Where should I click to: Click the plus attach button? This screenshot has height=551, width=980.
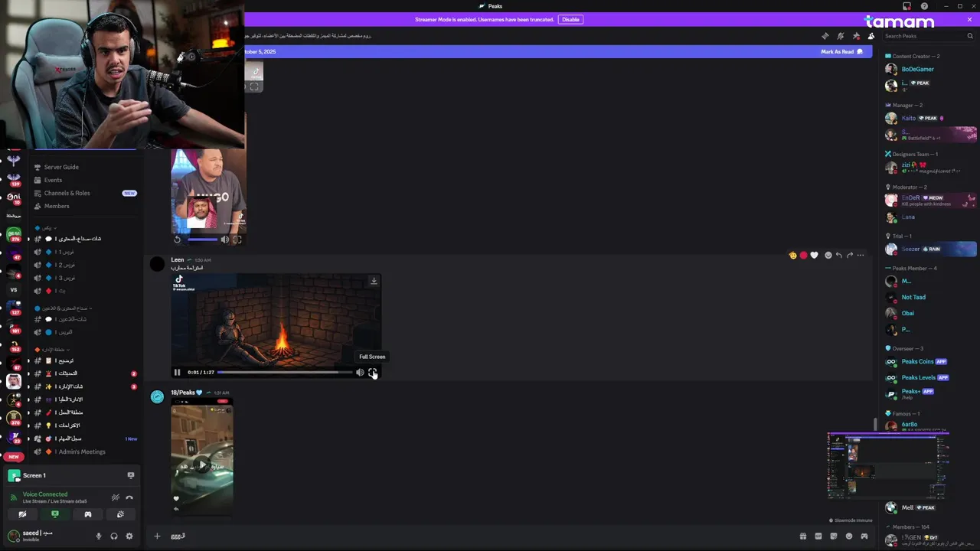click(157, 536)
